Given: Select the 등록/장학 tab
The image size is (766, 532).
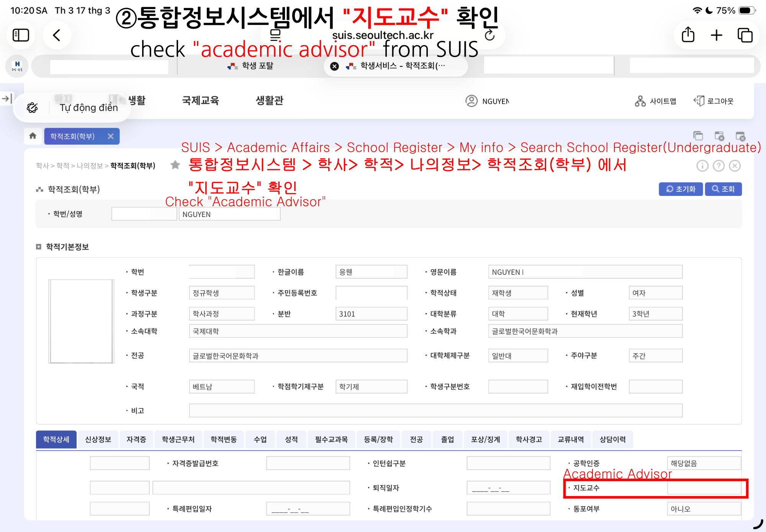Looking at the screenshot, I should pyautogui.click(x=378, y=439).
